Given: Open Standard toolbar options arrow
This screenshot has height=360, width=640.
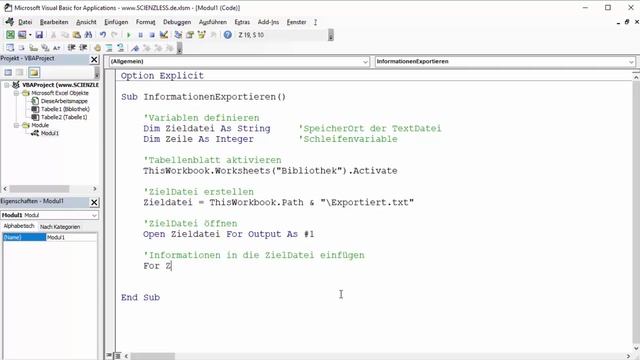Looking at the screenshot, I should click(331, 35).
